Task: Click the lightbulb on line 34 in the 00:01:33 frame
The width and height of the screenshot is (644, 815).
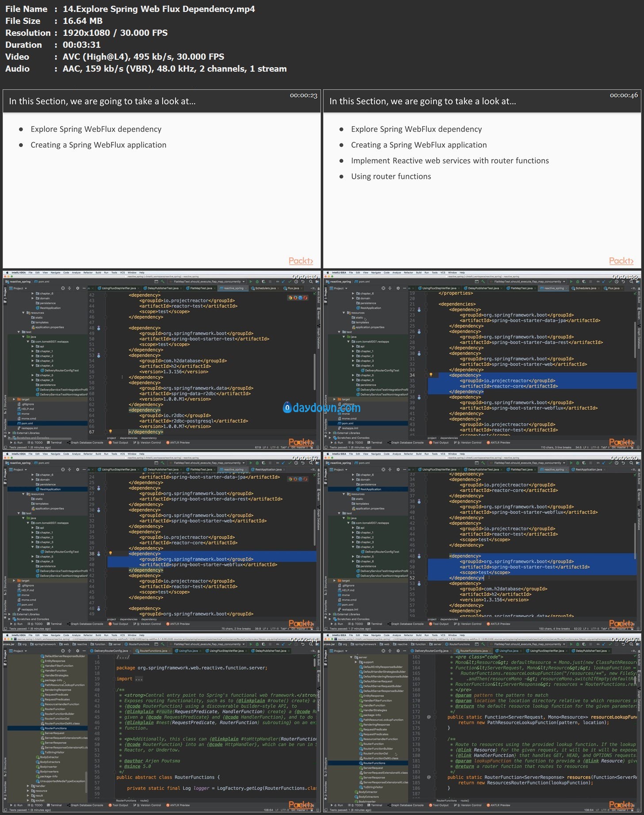Action: [431, 375]
